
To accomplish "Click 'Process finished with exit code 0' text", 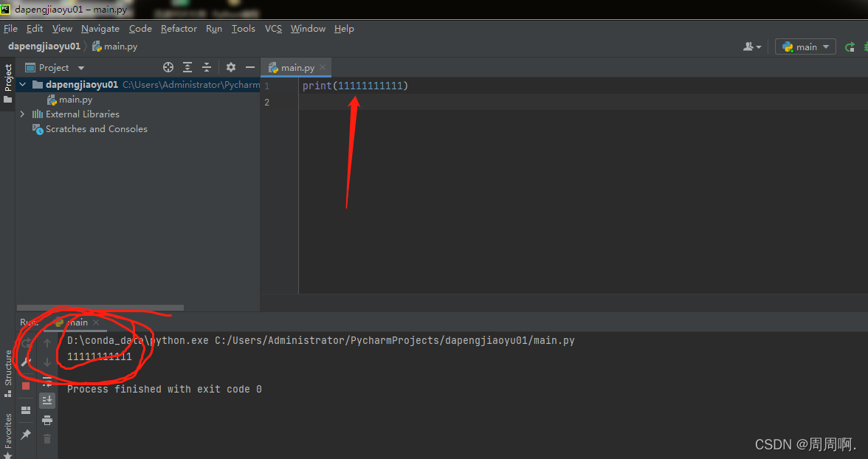I will (x=165, y=389).
